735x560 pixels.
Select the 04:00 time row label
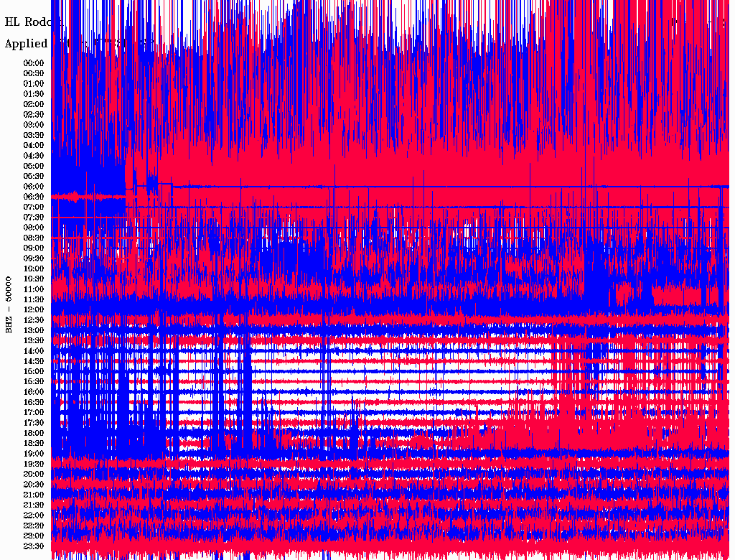34,146
